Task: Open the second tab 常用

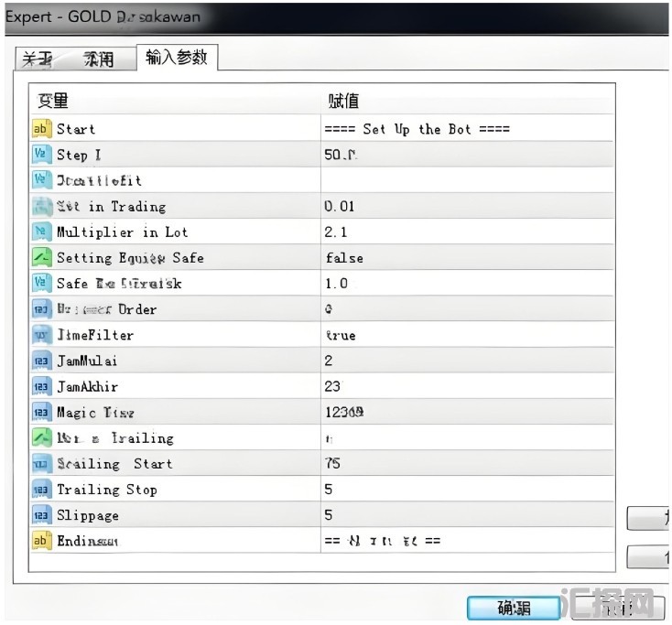Action: point(99,59)
